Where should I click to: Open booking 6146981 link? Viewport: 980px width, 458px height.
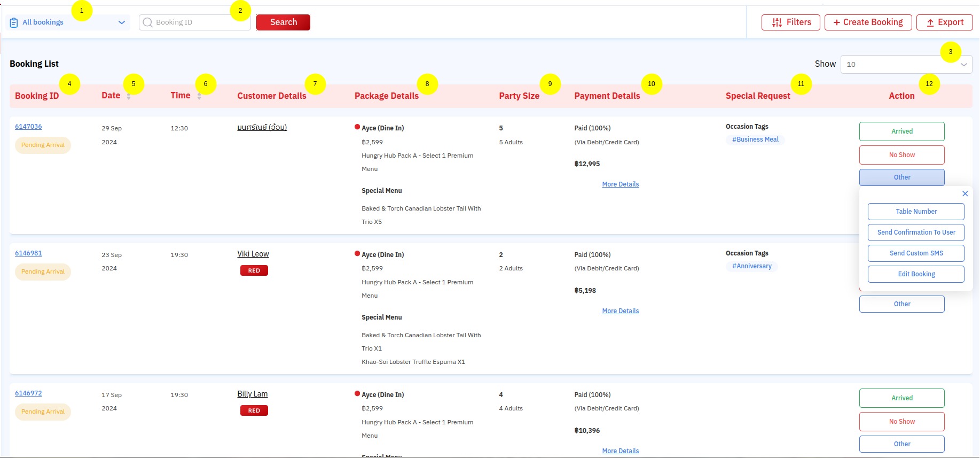[28, 253]
